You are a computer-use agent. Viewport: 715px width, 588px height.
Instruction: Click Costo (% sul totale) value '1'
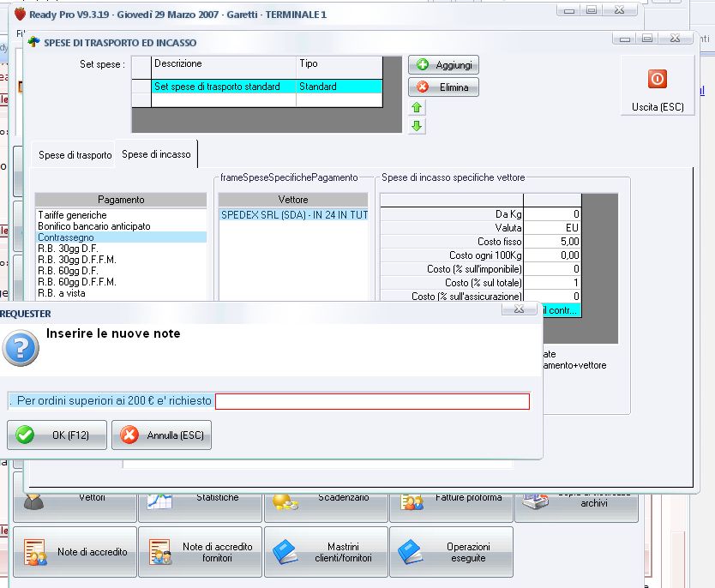click(x=552, y=283)
